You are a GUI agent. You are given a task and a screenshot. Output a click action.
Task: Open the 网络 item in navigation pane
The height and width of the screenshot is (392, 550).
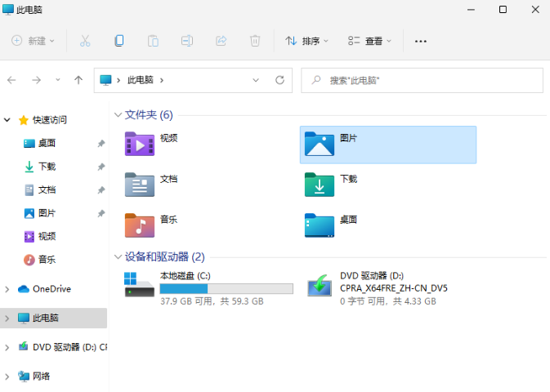tap(41, 376)
